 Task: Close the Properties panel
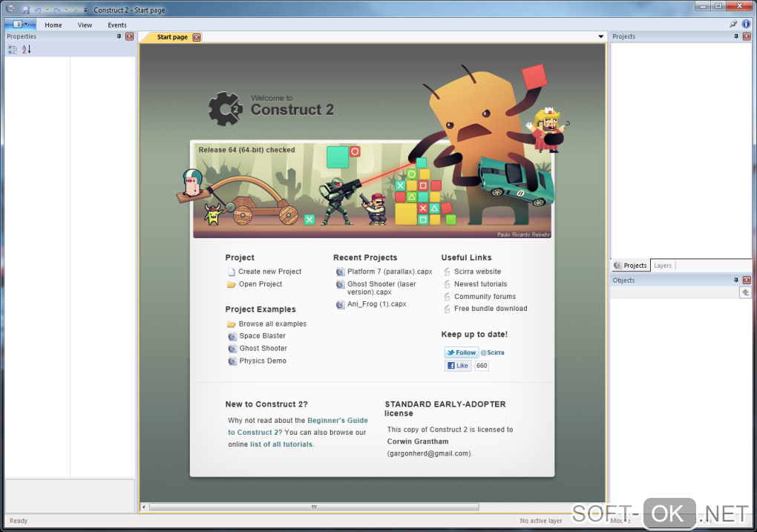pos(129,36)
